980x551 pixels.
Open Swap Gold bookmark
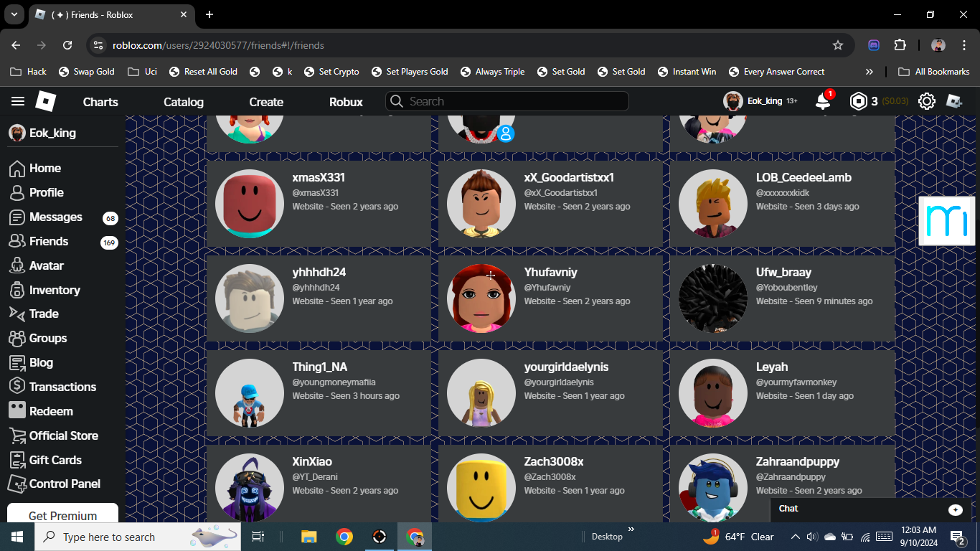pos(87,72)
